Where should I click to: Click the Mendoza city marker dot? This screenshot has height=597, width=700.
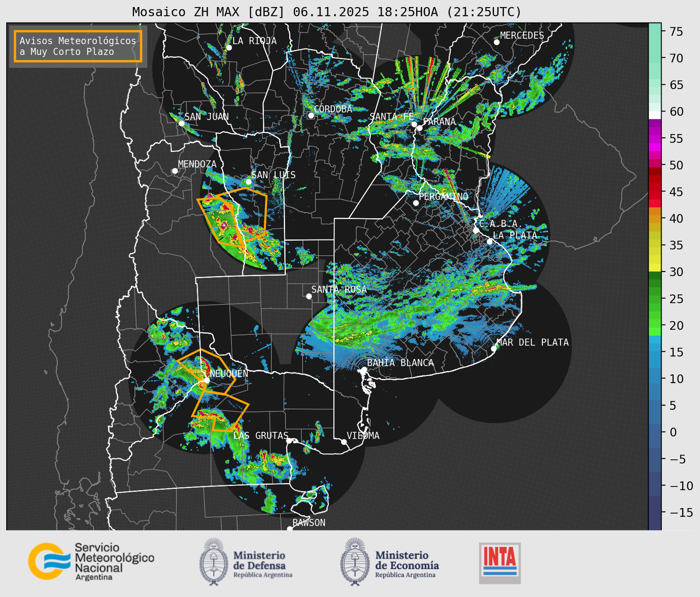click(175, 171)
